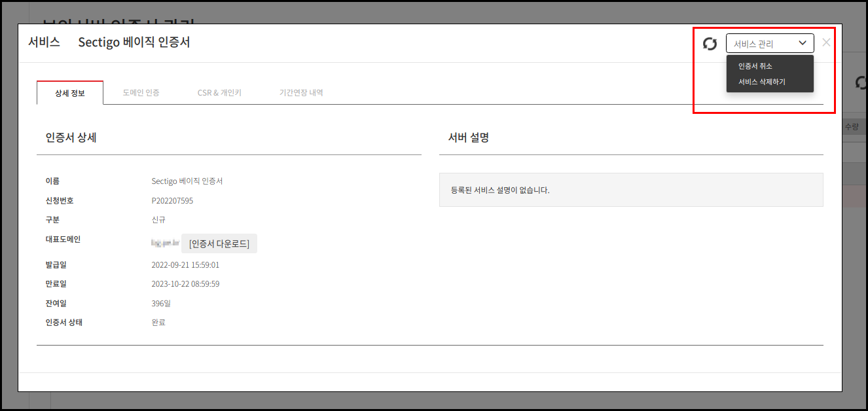Choose 서비스 삭제하기 from the menu
868x411 pixels.
pyautogui.click(x=762, y=82)
